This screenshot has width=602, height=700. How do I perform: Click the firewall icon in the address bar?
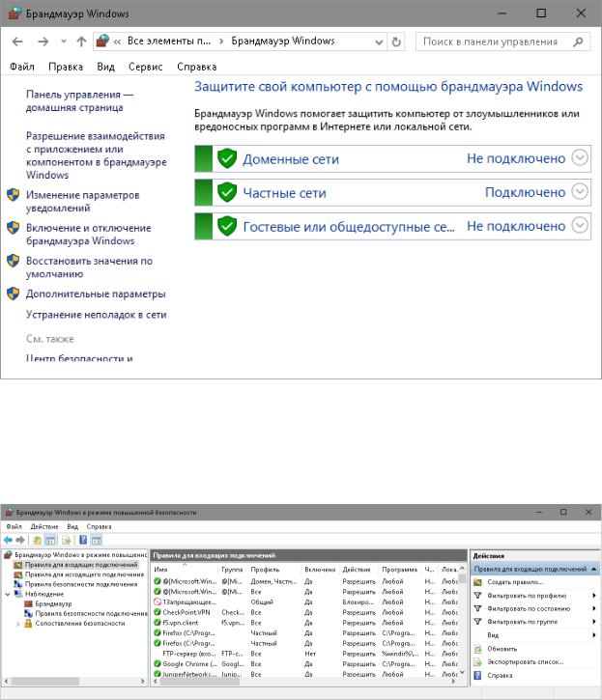pyautogui.click(x=102, y=42)
